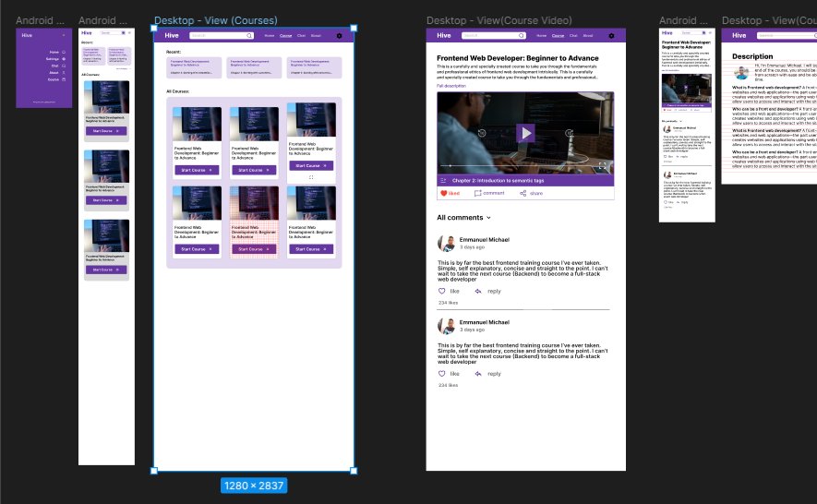Click the Description heading in the rightmost frame
The width and height of the screenshot is (817, 504).
click(x=752, y=56)
